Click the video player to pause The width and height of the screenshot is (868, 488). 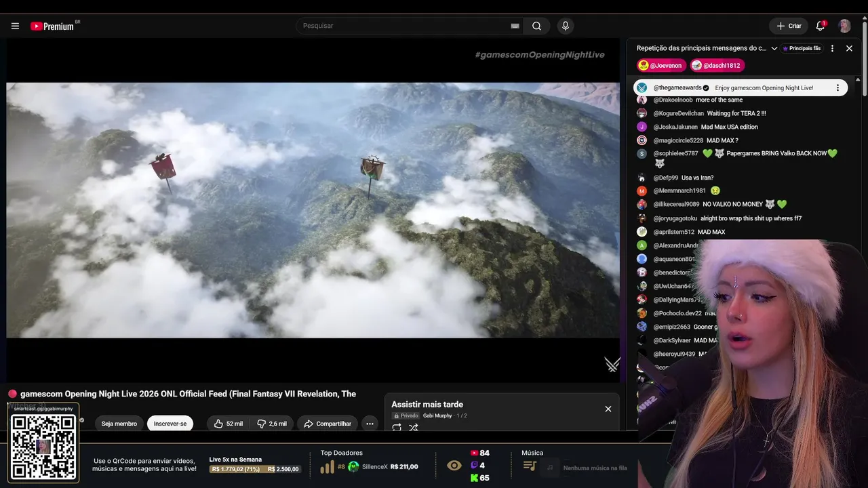pyautogui.click(x=313, y=210)
